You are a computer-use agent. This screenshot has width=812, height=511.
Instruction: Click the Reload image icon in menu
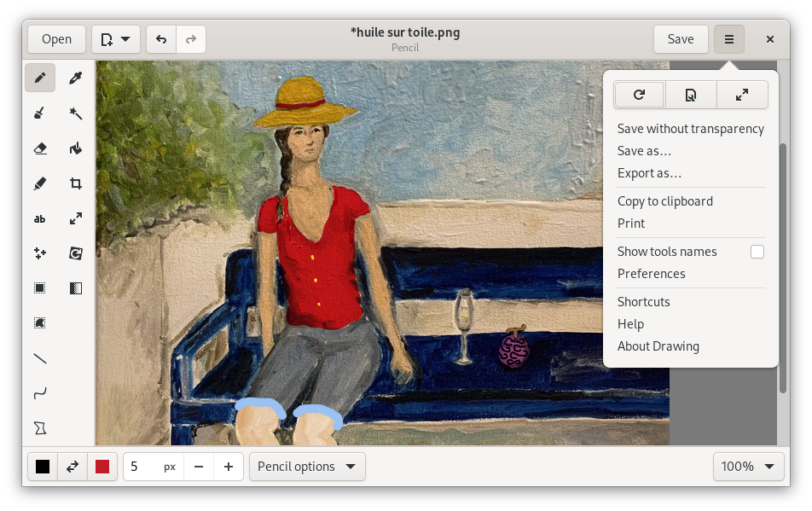tap(639, 95)
